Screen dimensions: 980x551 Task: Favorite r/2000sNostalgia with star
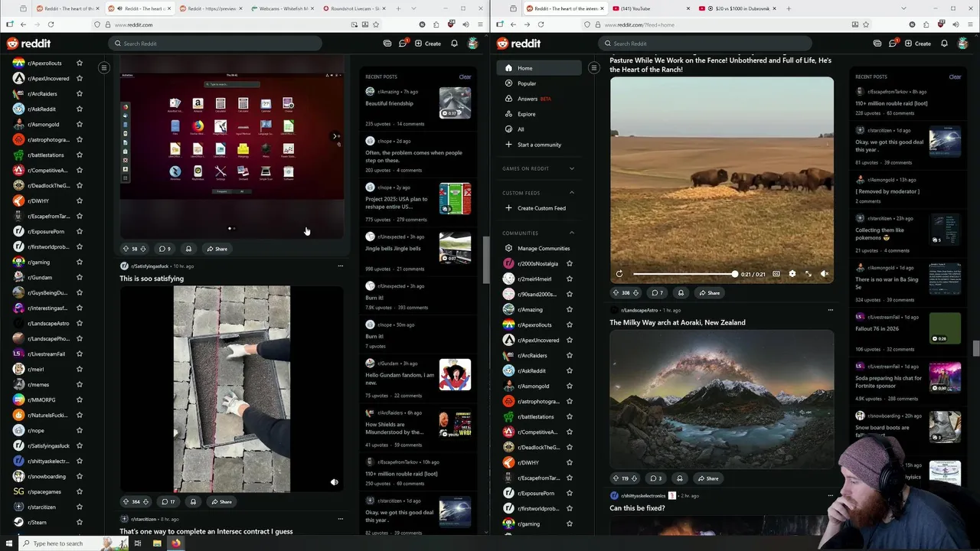(569, 263)
